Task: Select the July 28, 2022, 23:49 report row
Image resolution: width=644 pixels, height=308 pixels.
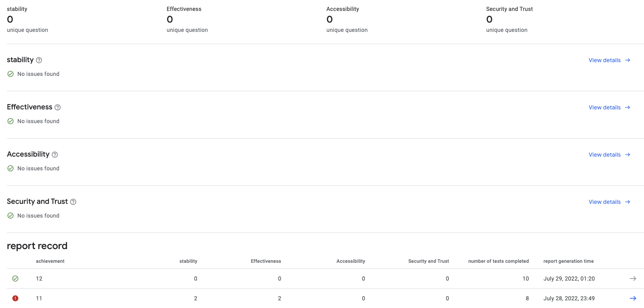Action: [569, 298]
